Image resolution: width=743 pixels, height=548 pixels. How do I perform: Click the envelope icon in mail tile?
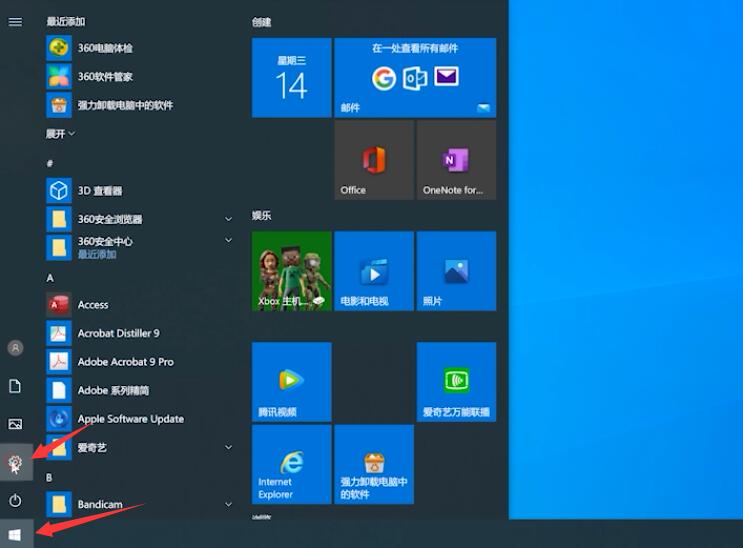[446, 76]
